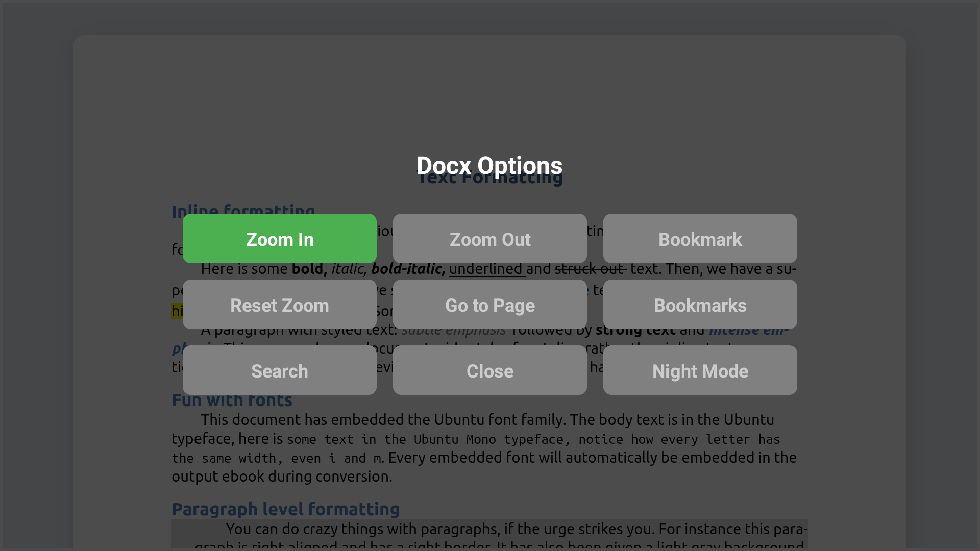Image resolution: width=980 pixels, height=551 pixels.
Task: Open the Go to Page dialog
Action: pyautogui.click(x=489, y=305)
